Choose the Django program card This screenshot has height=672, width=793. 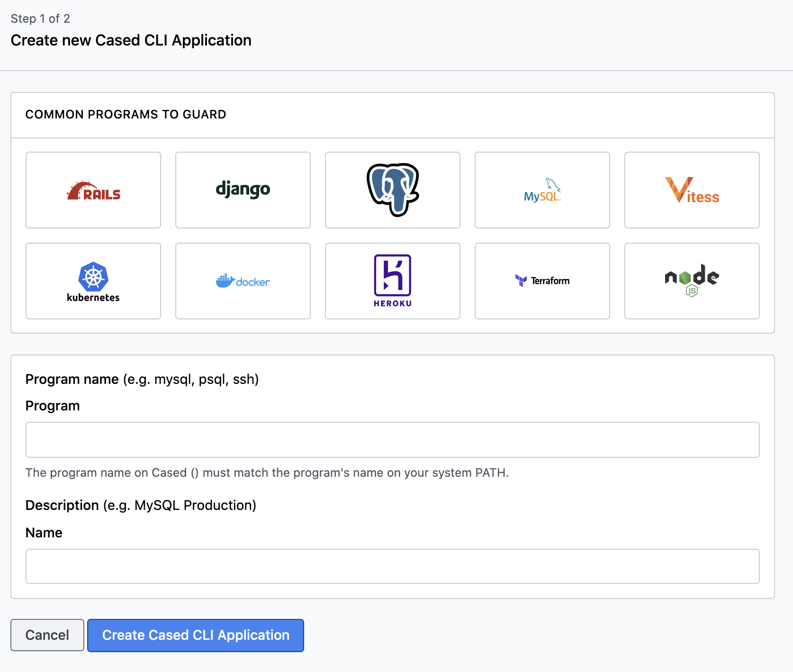tap(243, 190)
